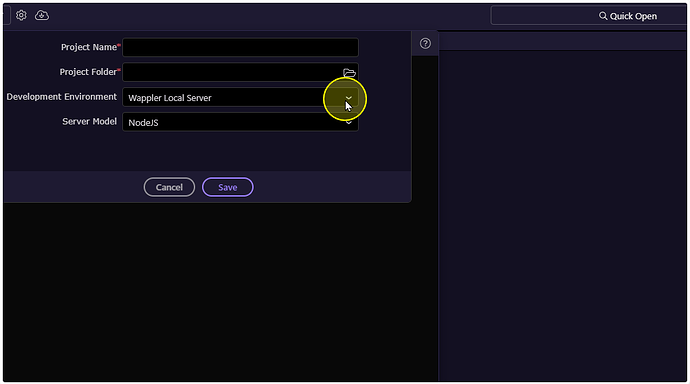This screenshot has width=690, height=384.
Task: Browse for folder using the folder icon
Action: coord(349,73)
